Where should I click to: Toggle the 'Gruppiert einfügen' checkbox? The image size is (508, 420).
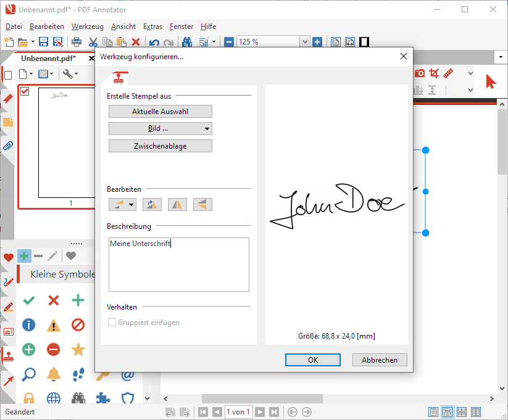point(112,323)
